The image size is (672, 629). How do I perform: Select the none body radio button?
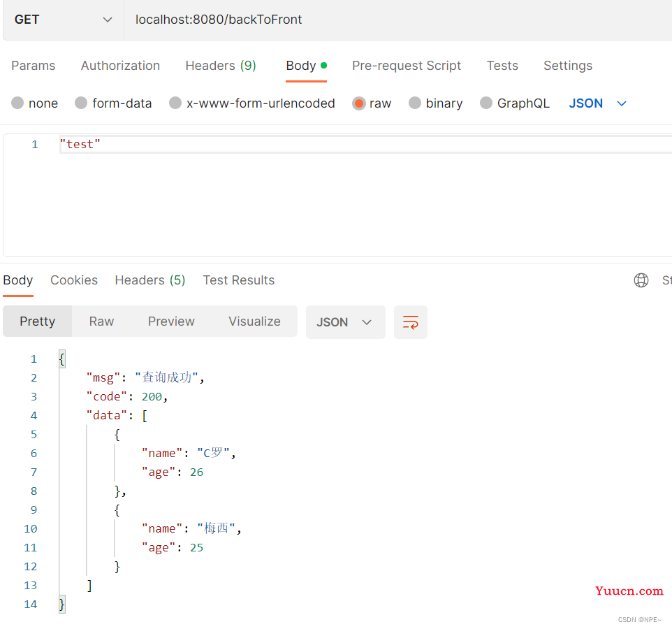pos(17,103)
